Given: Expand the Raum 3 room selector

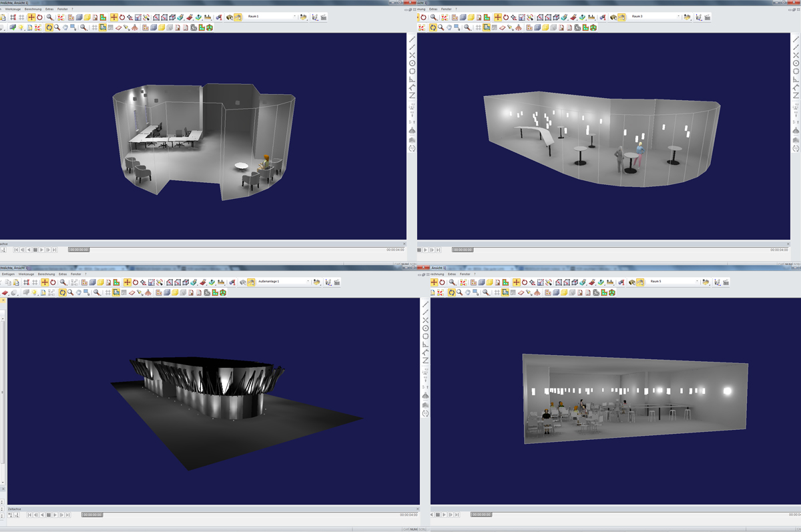Looking at the screenshot, I should coord(680,17).
